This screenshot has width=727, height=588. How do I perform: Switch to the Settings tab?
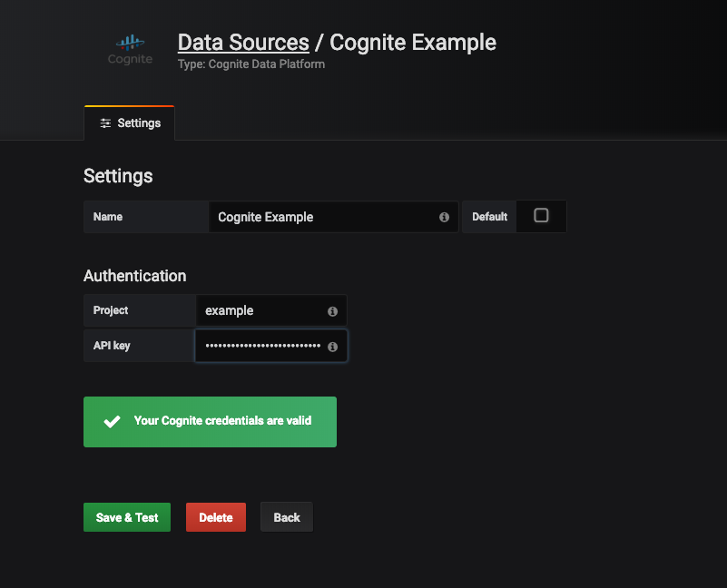[x=130, y=122]
